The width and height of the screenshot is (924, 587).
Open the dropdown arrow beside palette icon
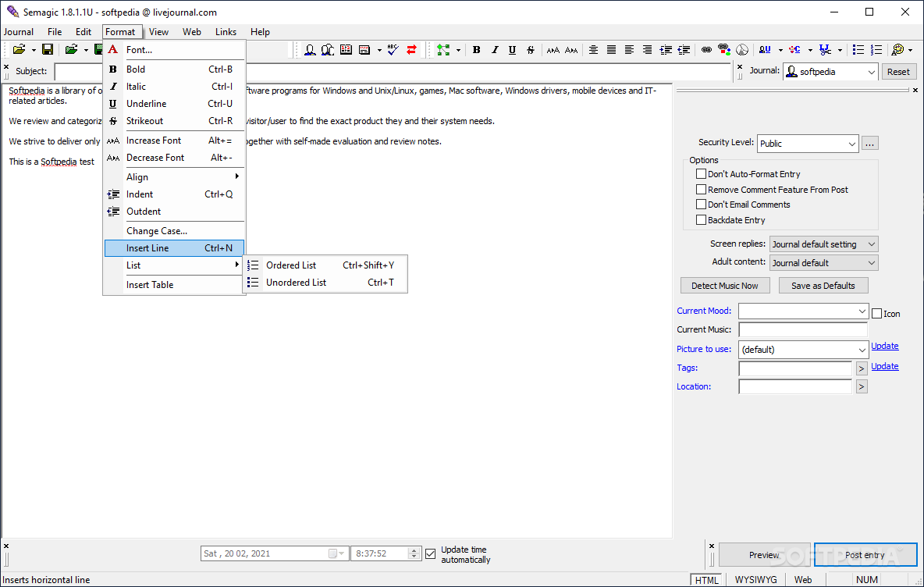pyautogui.click(x=911, y=50)
